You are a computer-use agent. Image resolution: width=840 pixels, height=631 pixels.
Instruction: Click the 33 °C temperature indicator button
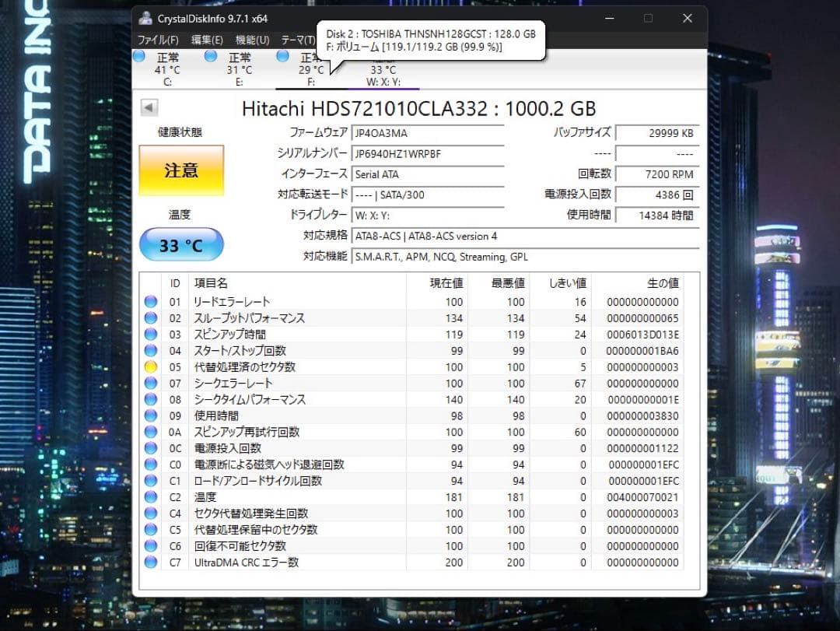click(180, 244)
